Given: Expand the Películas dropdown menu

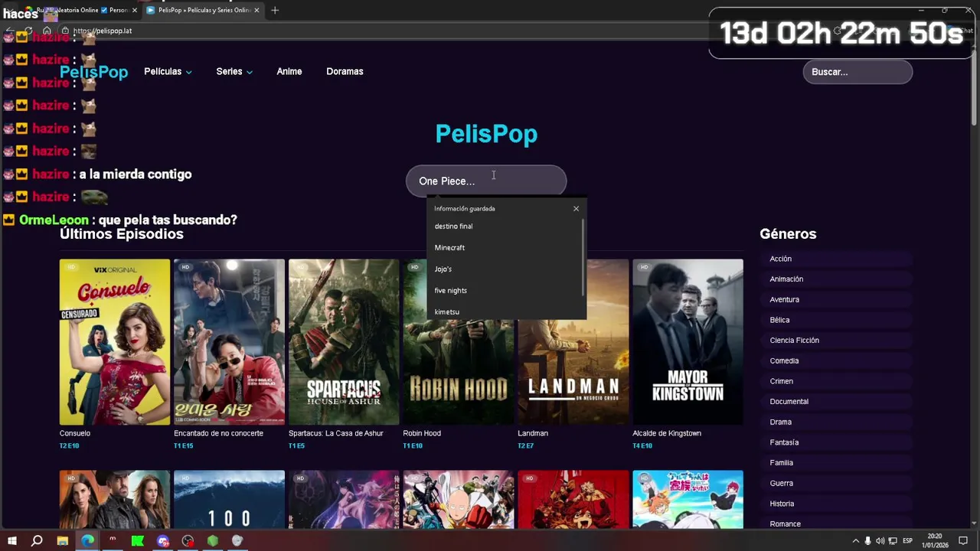Looking at the screenshot, I should click(x=168, y=71).
